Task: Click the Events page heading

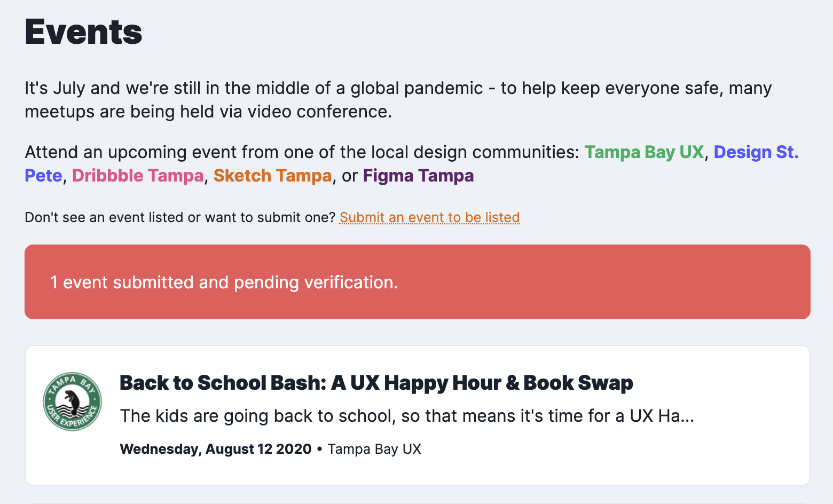Action: [83, 32]
